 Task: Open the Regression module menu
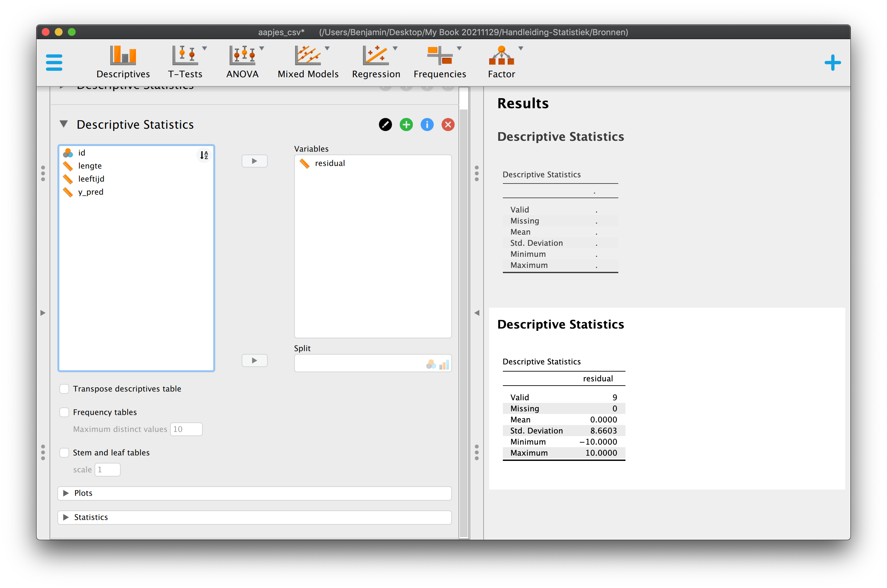[376, 62]
